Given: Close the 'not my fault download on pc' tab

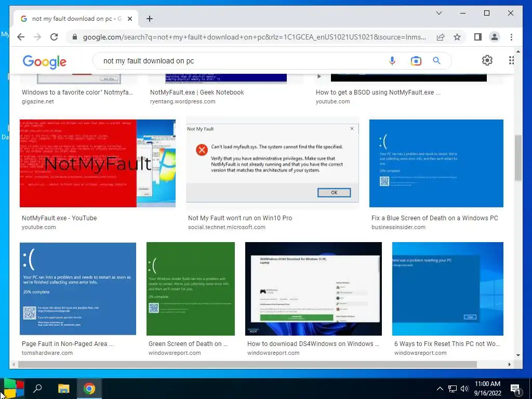Looking at the screenshot, I should pos(129,19).
